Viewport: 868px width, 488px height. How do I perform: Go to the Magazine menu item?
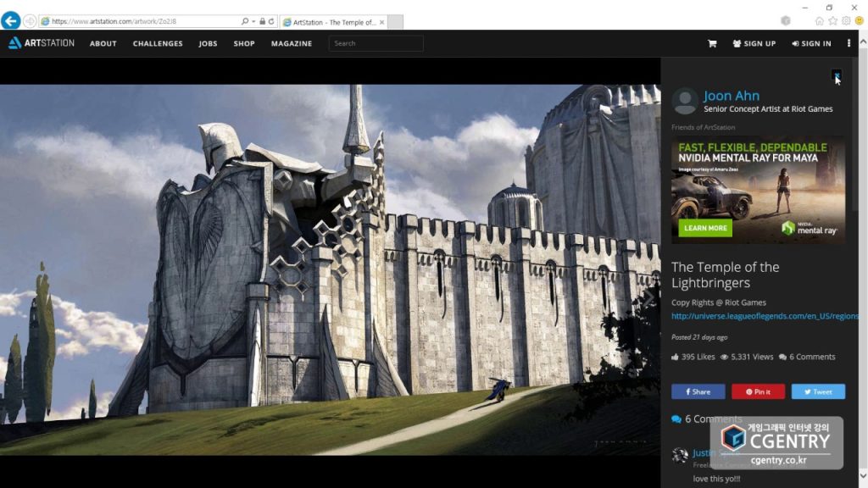pyautogui.click(x=292, y=43)
